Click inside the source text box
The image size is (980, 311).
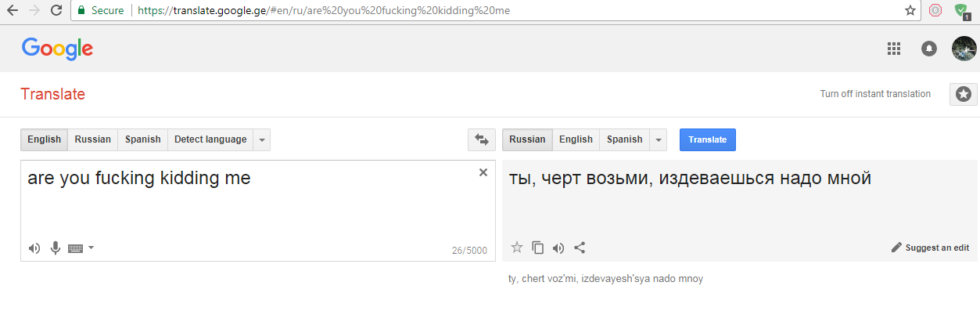tap(258, 210)
